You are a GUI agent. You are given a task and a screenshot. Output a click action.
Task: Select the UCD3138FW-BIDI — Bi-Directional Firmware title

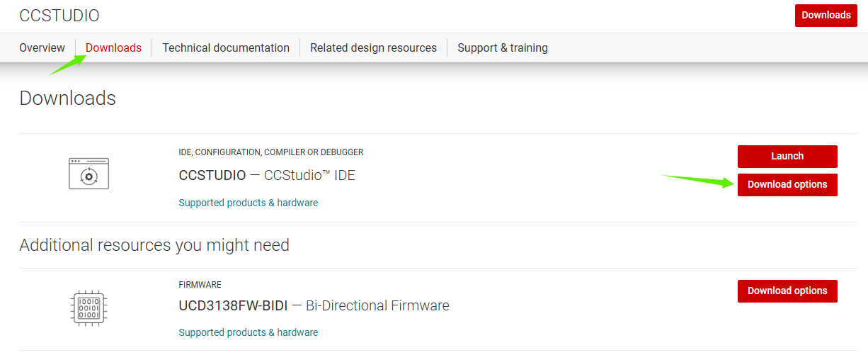314,306
